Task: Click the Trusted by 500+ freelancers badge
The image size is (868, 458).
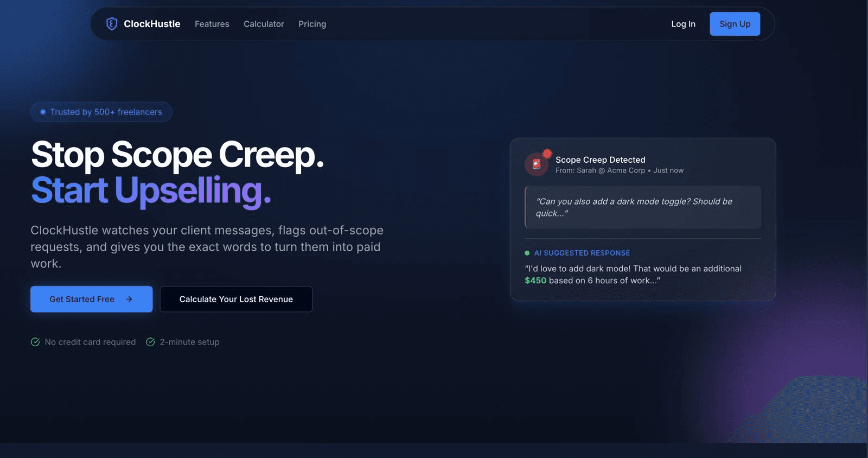Action: point(101,112)
